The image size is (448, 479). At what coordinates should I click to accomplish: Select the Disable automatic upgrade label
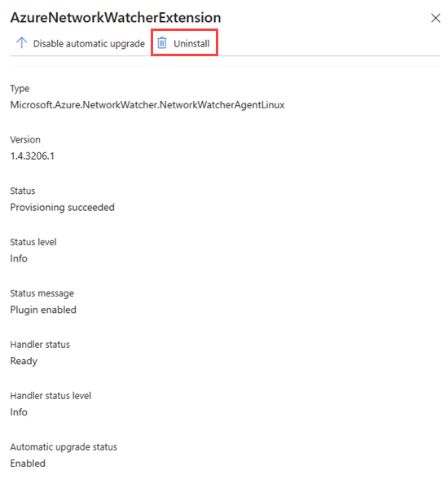(89, 44)
